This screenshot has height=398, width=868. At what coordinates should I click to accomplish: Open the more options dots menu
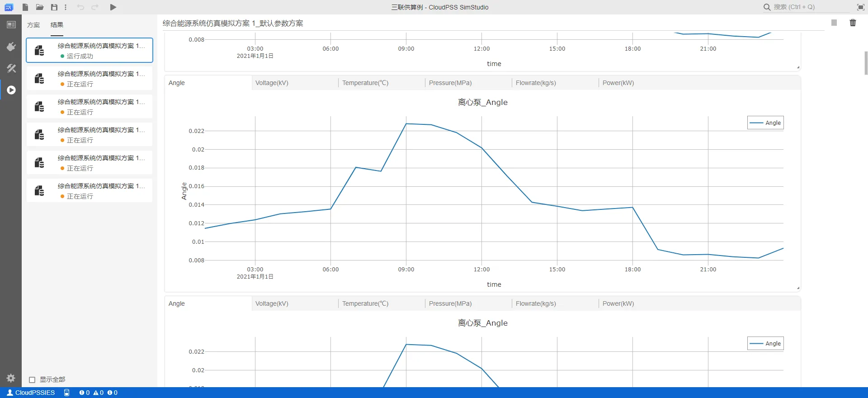[x=66, y=7]
